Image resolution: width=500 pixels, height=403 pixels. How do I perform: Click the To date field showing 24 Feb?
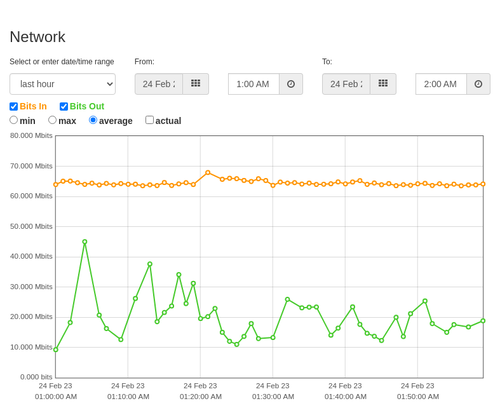(x=346, y=84)
